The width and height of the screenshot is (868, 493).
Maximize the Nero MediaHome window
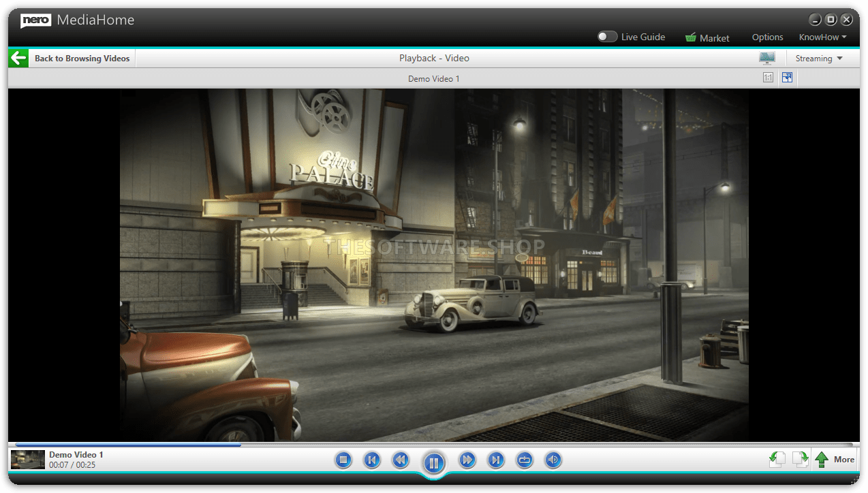tap(831, 20)
